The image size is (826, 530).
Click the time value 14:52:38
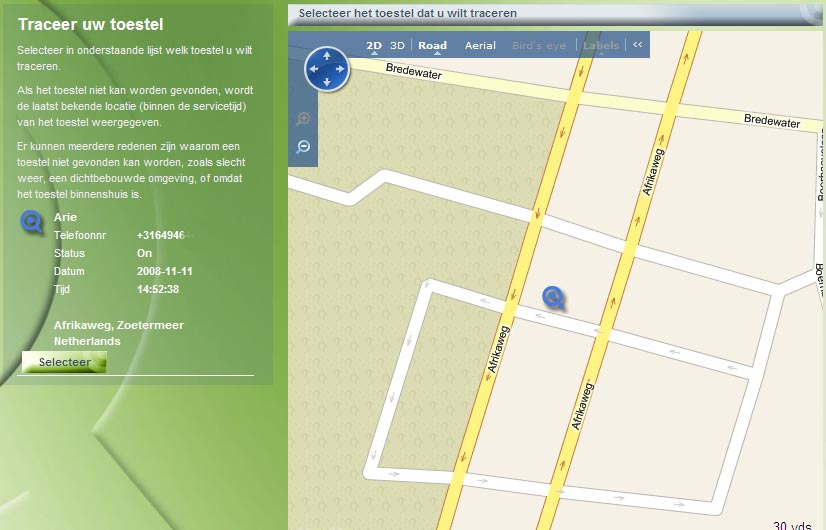158,289
